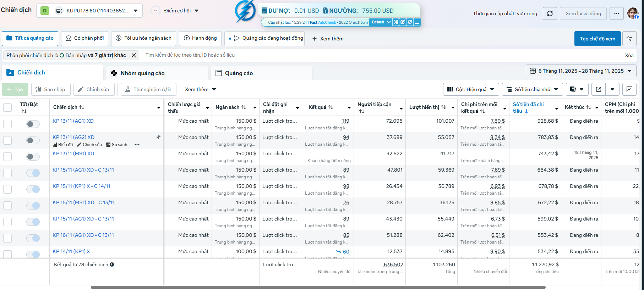Switch to the Nhóm quảng cáo tab
Screen dimensions: 644x290
coord(157,73)
